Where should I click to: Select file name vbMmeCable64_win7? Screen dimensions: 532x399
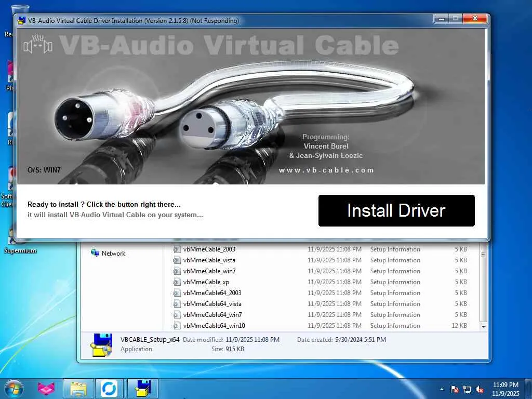click(212, 314)
